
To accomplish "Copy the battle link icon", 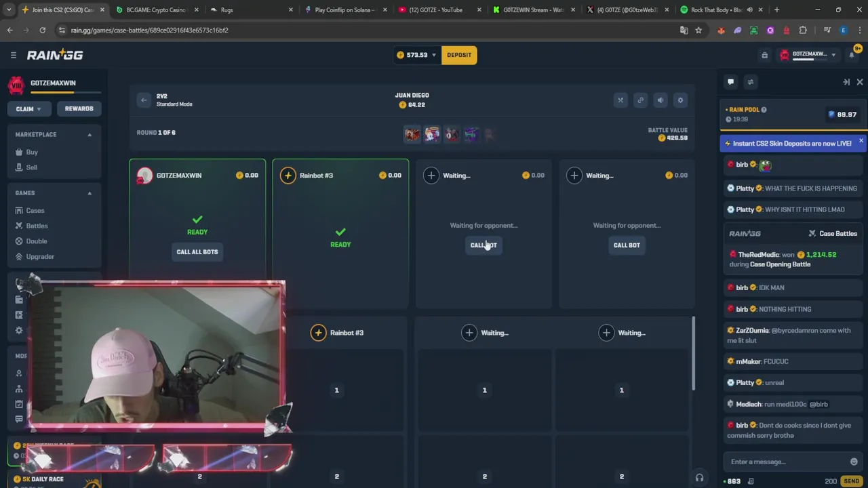I will (640, 100).
